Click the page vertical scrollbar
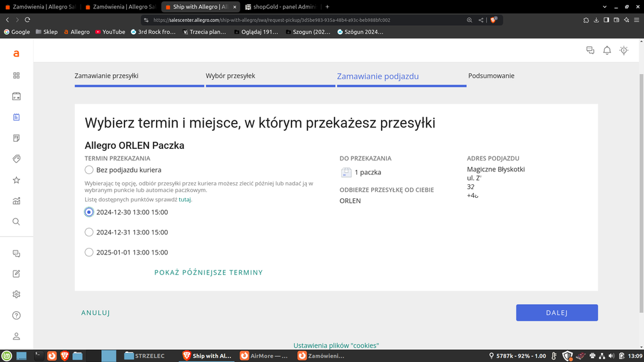This screenshot has height=362, width=644. (641, 193)
